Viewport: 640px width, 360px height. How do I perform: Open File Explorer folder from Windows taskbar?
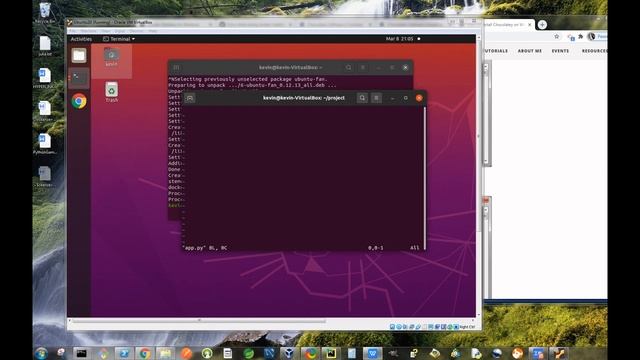tap(165, 353)
